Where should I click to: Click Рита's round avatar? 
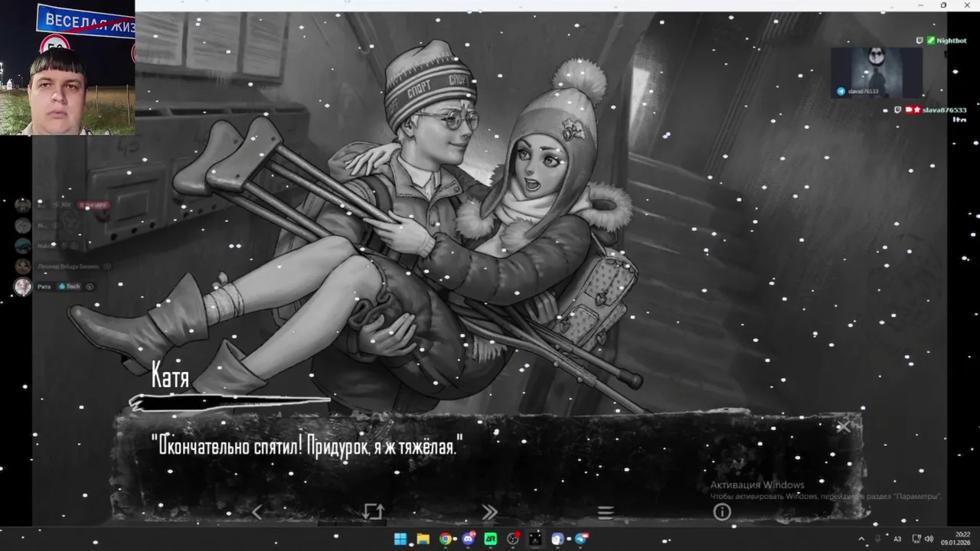(23, 287)
